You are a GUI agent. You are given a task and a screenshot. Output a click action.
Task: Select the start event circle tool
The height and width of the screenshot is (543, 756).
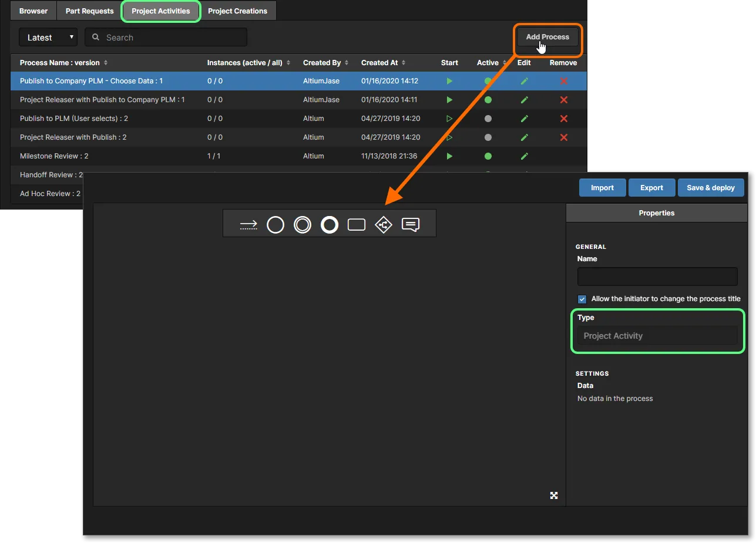[275, 225]
